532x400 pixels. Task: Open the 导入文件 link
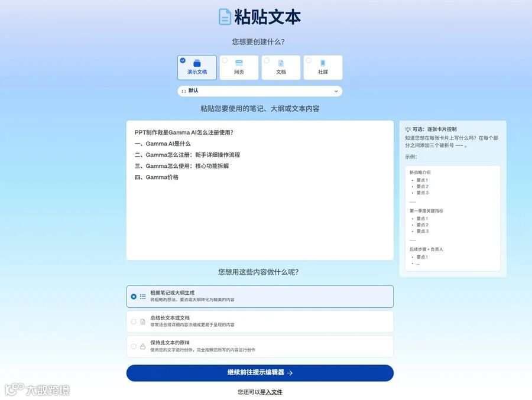click(x=271, y=392)
